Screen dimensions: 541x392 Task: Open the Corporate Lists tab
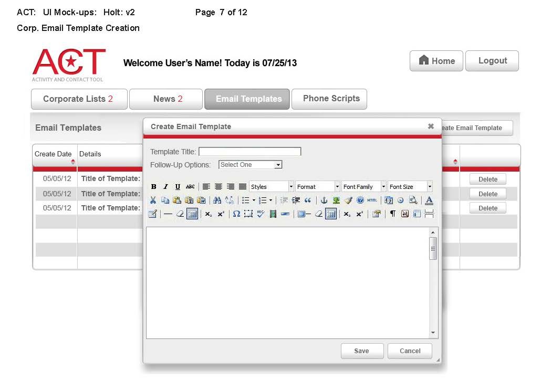click(x=79, y=99)
